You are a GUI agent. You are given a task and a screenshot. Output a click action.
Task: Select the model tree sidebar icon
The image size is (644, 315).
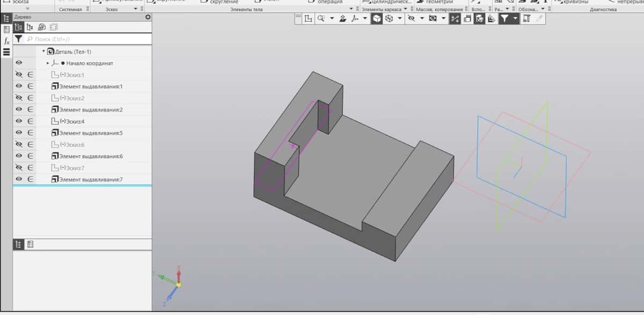6,18
